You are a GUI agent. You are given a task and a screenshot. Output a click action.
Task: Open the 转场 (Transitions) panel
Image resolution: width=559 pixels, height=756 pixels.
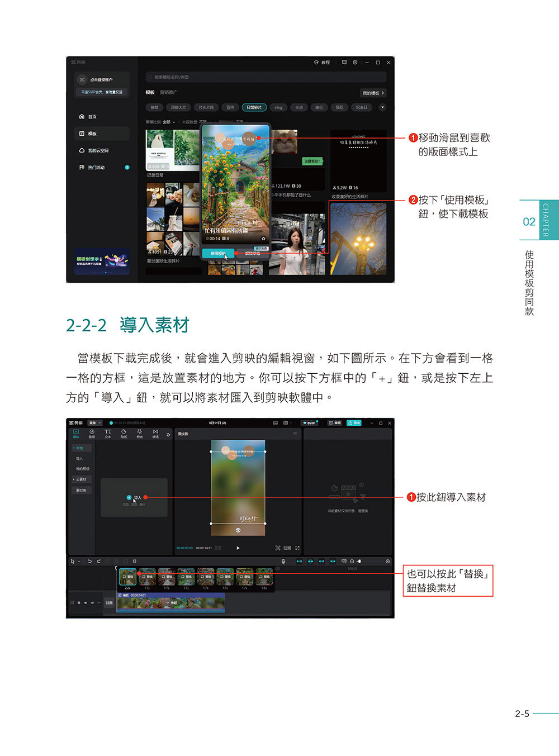pos(156,434)
